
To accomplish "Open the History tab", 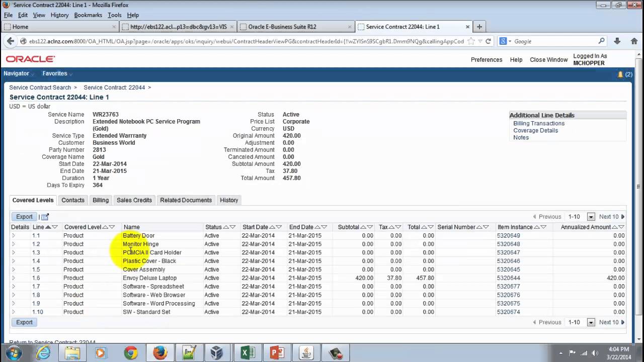I will click(x=229, y=200).
